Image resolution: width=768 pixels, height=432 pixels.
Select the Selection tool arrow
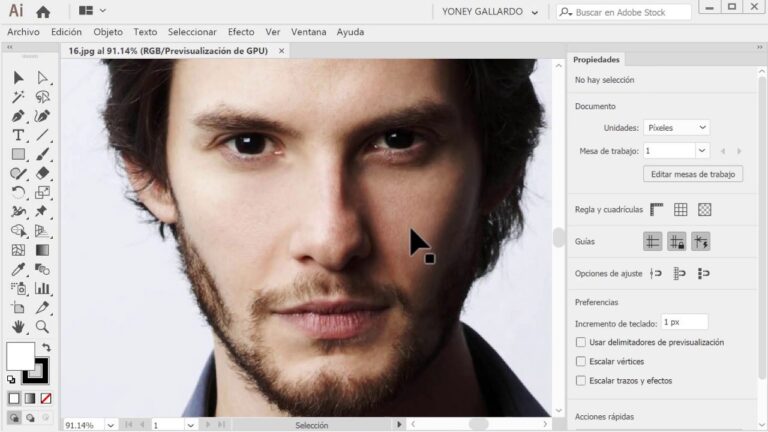(x=18, y=78)
